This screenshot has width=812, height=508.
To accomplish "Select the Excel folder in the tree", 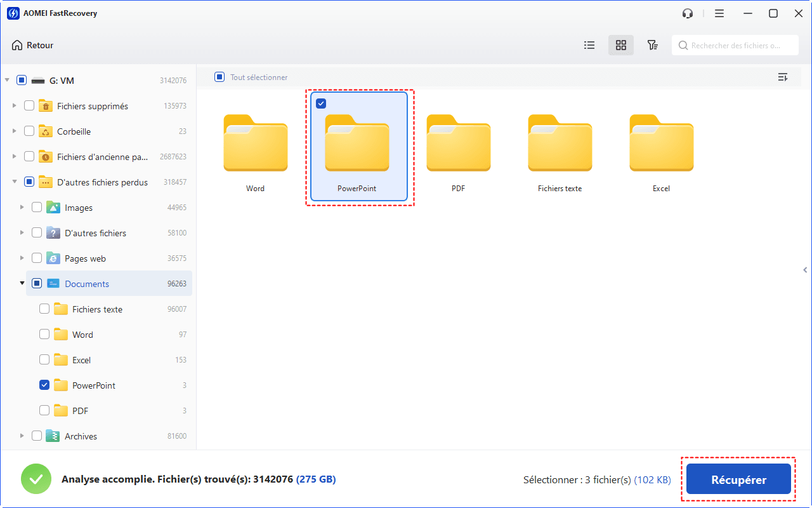I will (81, 360).
